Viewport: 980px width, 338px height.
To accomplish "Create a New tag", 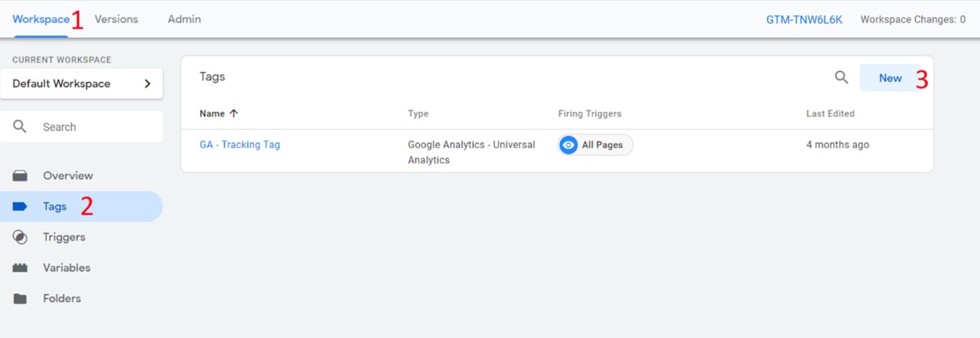I will point(890,78).
